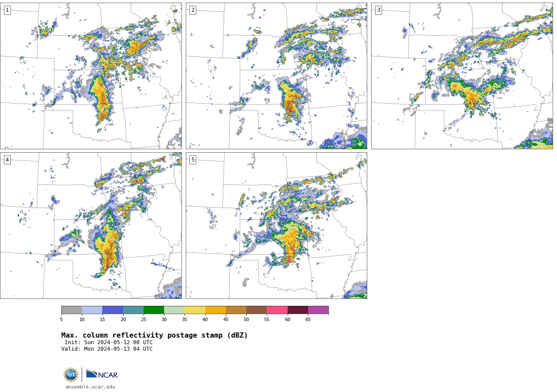Click the NCAR logo

point(102,374)
